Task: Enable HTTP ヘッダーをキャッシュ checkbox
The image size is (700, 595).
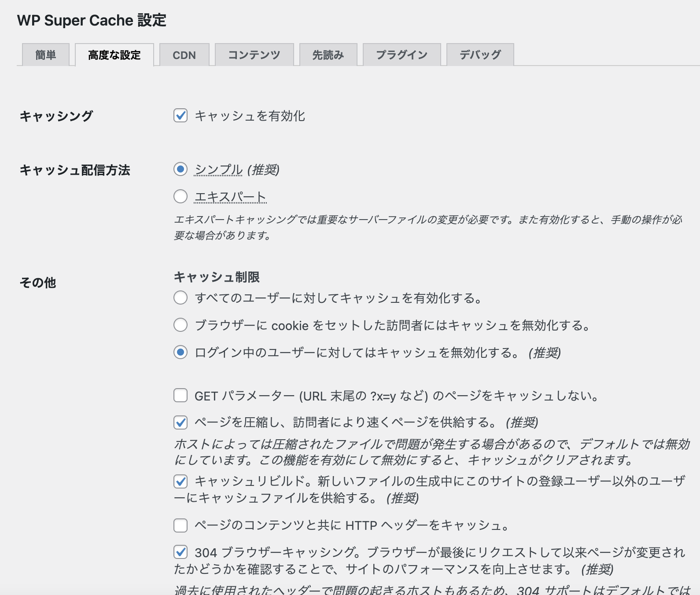Action: 181,525
